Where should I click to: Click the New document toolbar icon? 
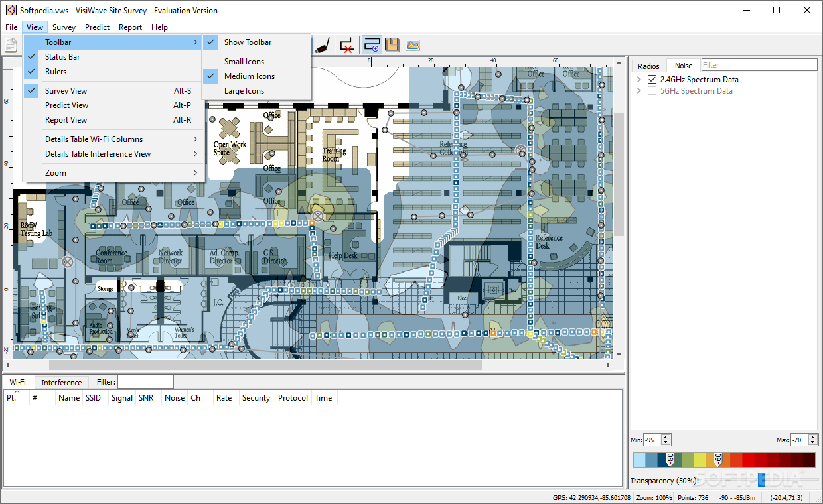tap(10, 45)
